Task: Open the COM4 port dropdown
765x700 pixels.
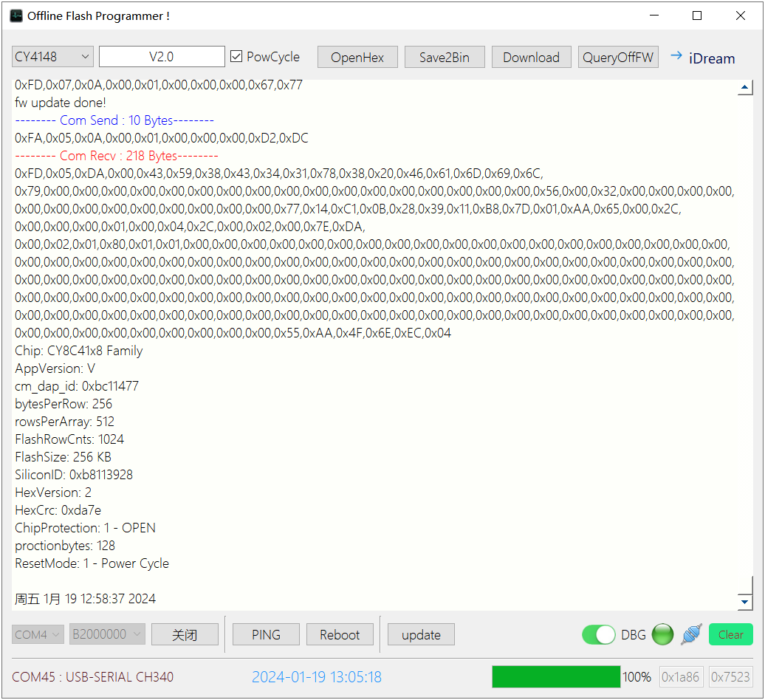Action: pos(38,634)
